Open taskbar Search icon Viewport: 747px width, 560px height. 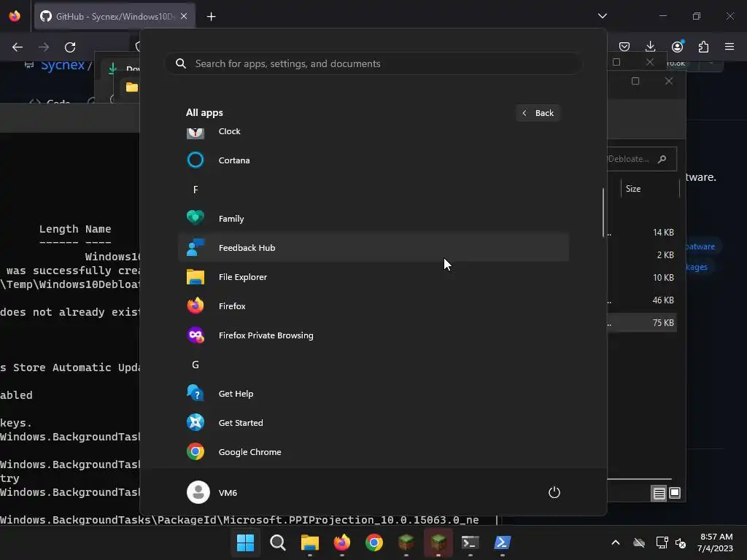click(x=278, y=542)
